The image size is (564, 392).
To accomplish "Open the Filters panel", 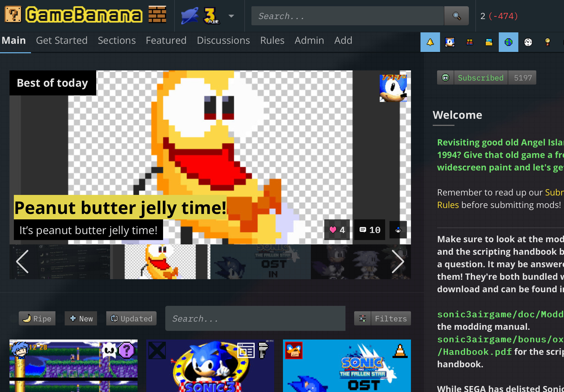I will pos(391,318).
